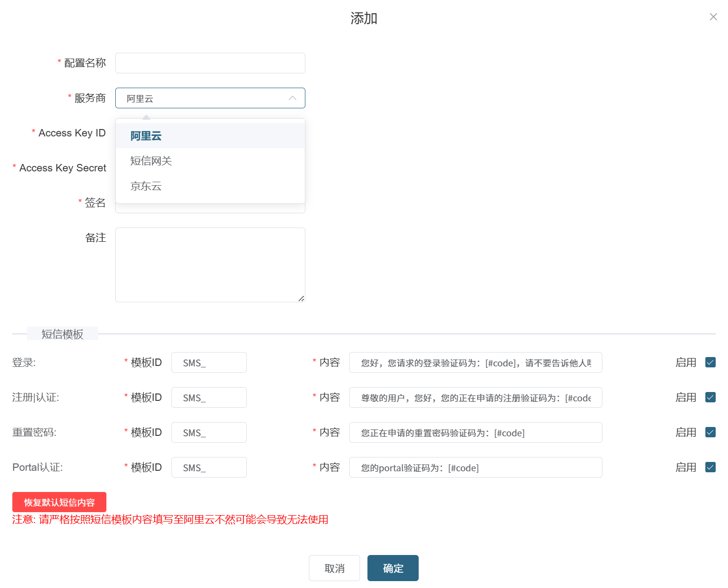Focus the 备注 textarea
Viewport: 728px width, 588px height.
(x=210, y=264)
